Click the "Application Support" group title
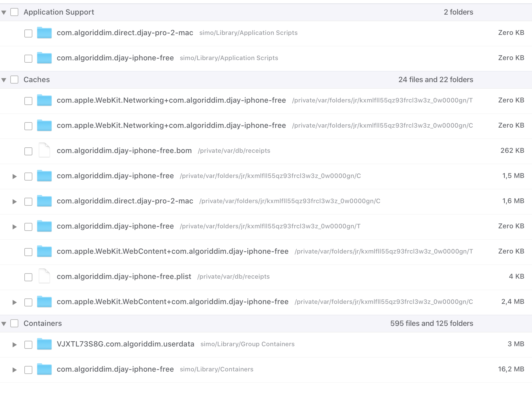 click(x=59, y=12)
